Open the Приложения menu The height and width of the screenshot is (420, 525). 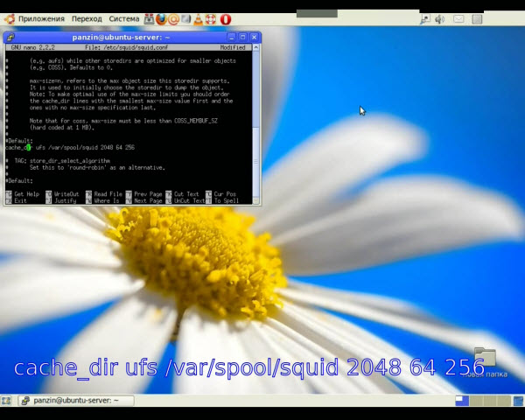39,18
